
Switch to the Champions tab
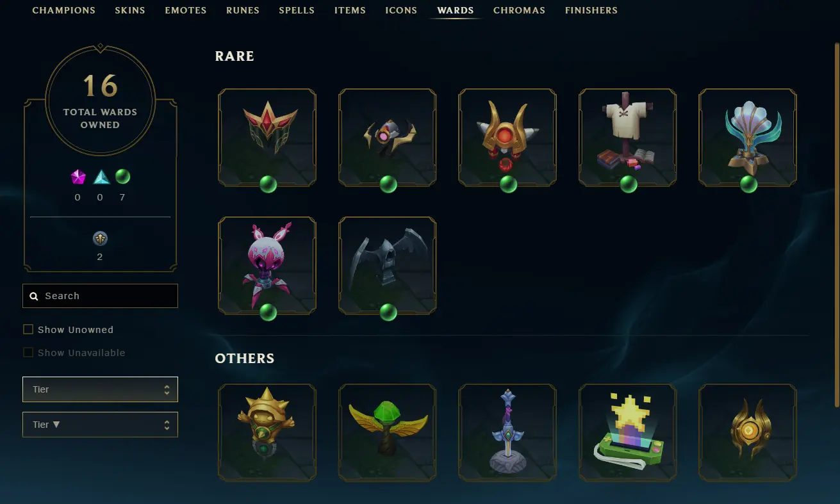(x=63, y=10)
